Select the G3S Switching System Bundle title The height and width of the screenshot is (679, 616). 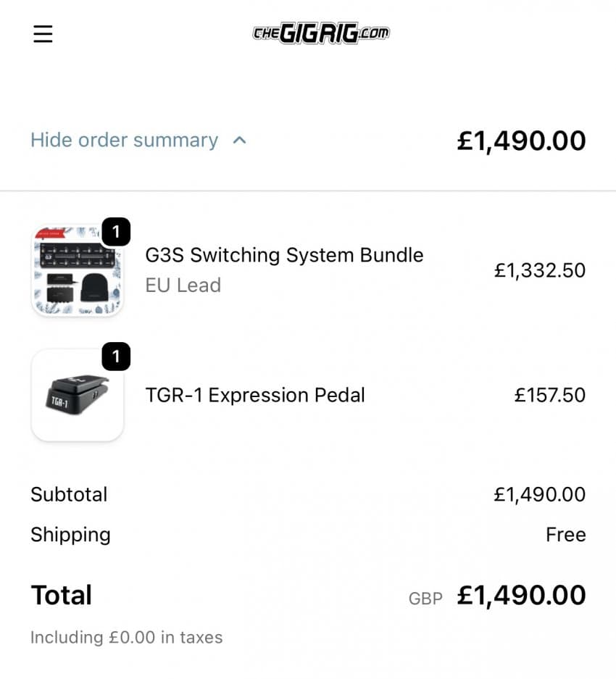tap(284, 255)
